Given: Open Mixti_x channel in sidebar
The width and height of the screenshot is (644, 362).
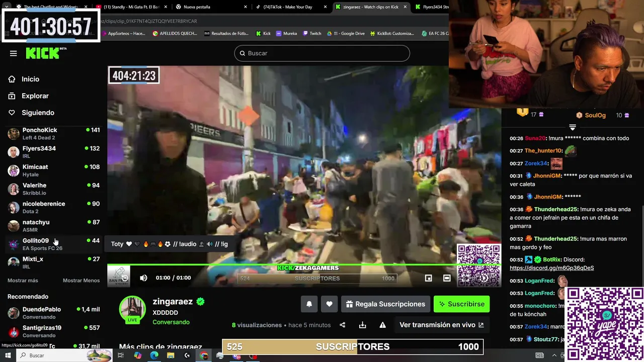Looking at the screenshot, I should click(x=53, y=262).
